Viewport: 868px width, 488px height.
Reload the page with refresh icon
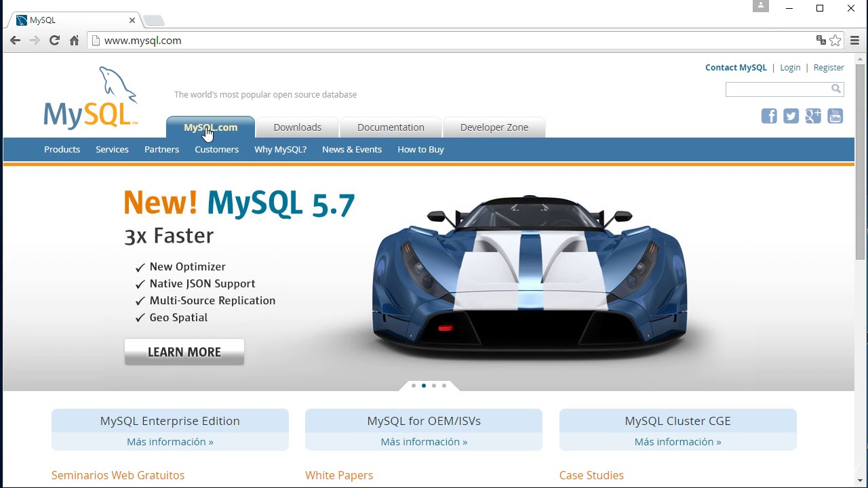tap(54, 41)
